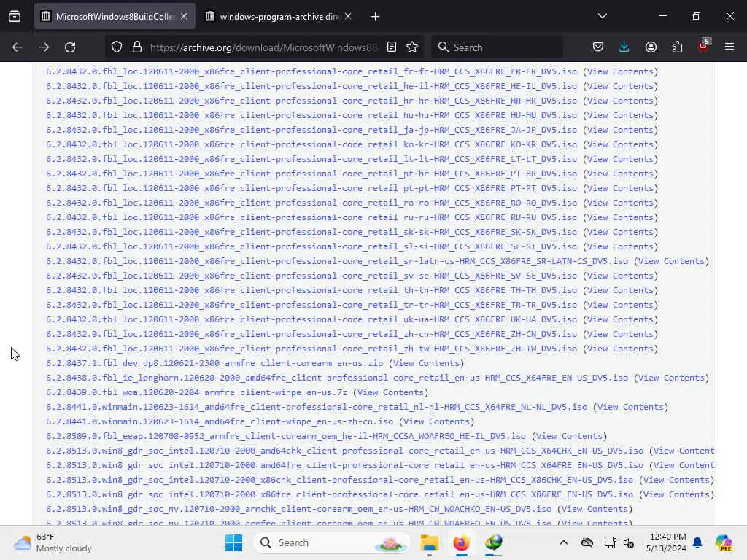Open the Firefox View icon
The image size is (747, 560).
(x=15, y=17)
